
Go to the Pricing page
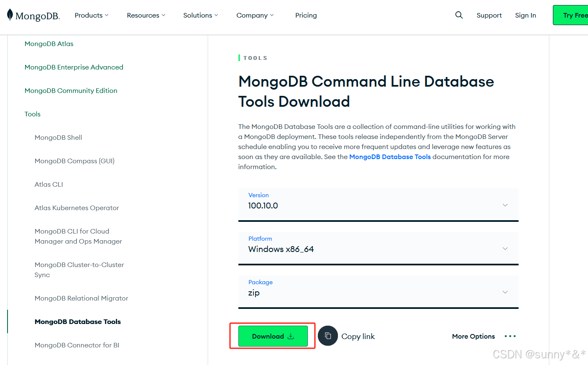306,15
